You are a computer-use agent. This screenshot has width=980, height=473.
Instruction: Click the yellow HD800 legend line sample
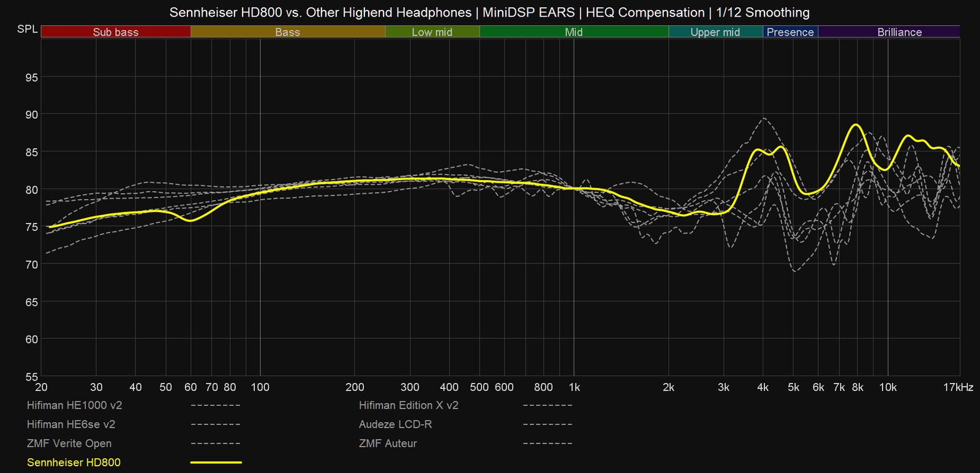(216, 463)
